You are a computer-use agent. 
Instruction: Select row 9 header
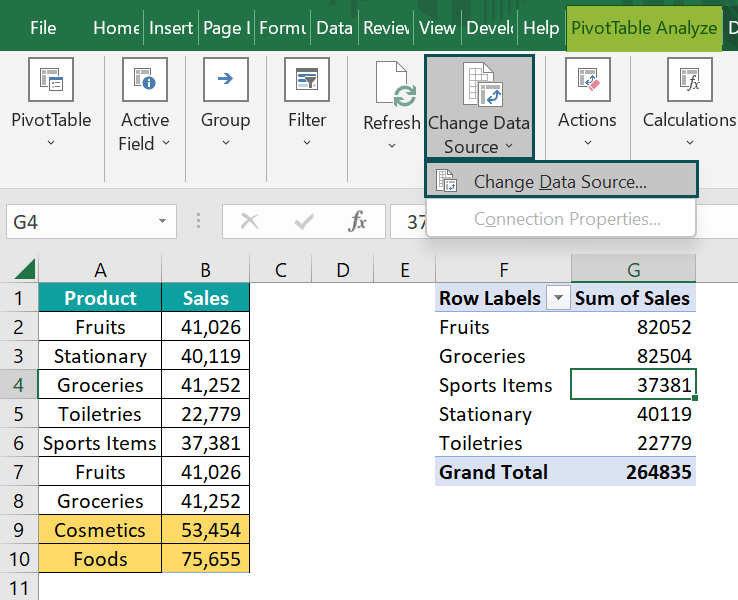[x=18, y=530]
